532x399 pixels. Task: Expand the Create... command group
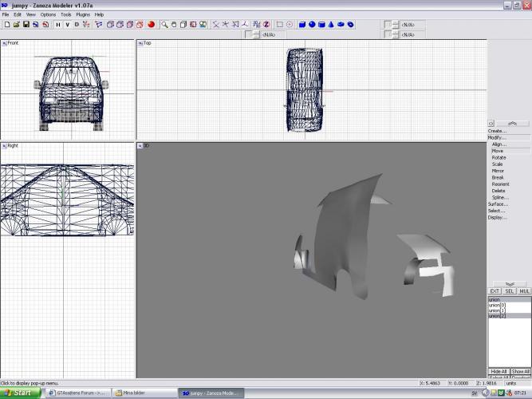(x=497, y=131)
